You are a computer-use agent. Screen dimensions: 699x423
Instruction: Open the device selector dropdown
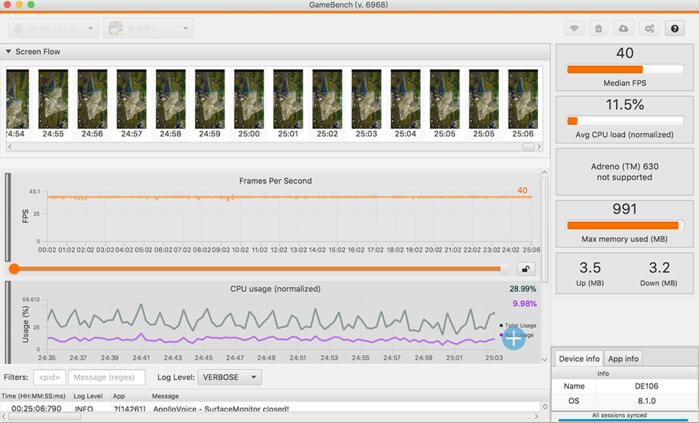tap(51, 29)
